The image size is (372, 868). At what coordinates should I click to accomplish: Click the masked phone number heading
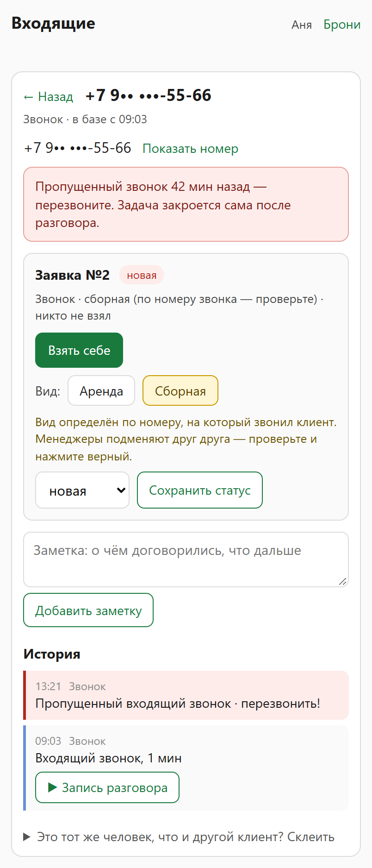click(x=149, y=95)
